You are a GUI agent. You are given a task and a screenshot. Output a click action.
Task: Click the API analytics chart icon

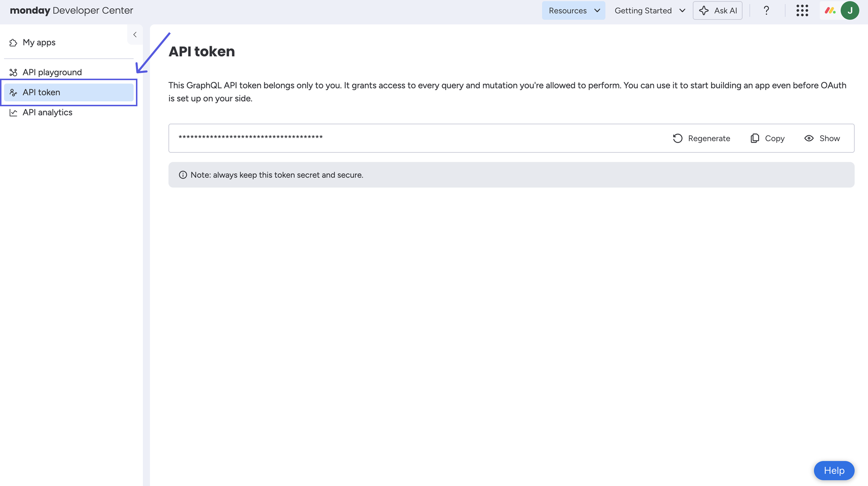(13, 112)
